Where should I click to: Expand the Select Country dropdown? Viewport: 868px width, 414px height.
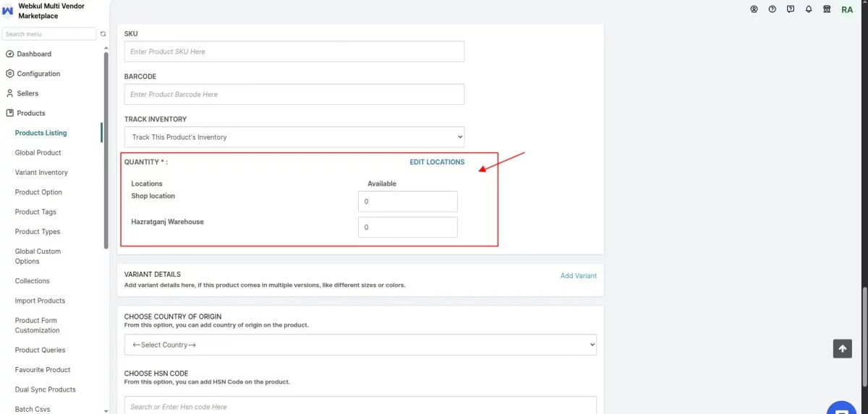tap(360, 345)
